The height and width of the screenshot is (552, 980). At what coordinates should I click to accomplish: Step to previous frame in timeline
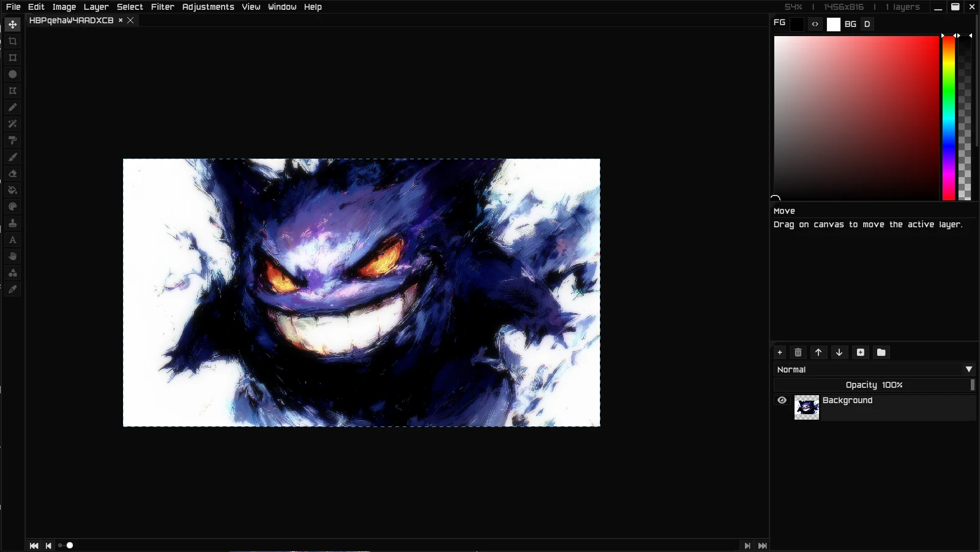48,546
